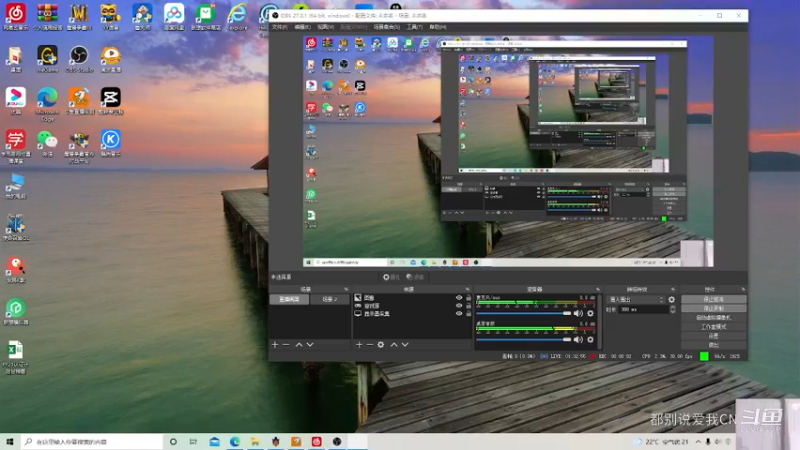Open source properties gear in sources toolbar
The width and height of the screenshot is (800, 450).
coord(381,345)
